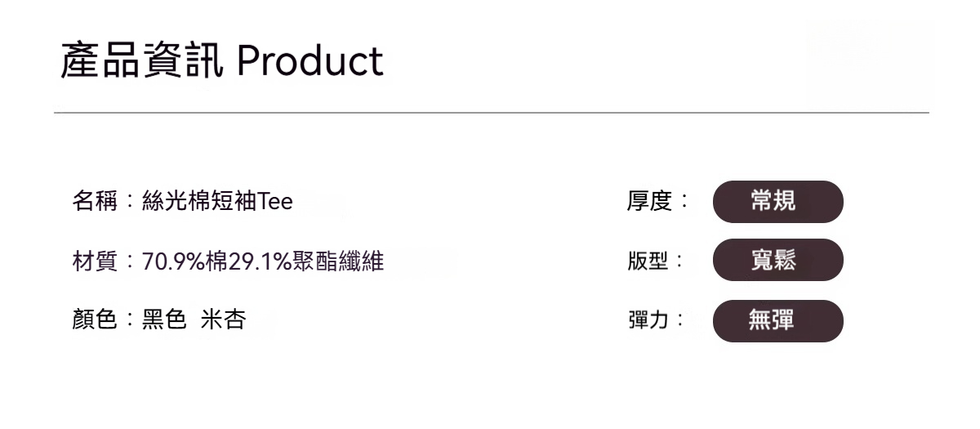Click the 產品資訊 heading text
The image size is (980, 429).
pos(142,61)
